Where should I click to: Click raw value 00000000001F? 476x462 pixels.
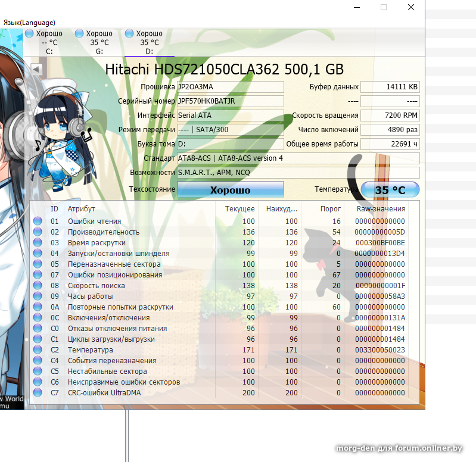(x=380, y=285)
